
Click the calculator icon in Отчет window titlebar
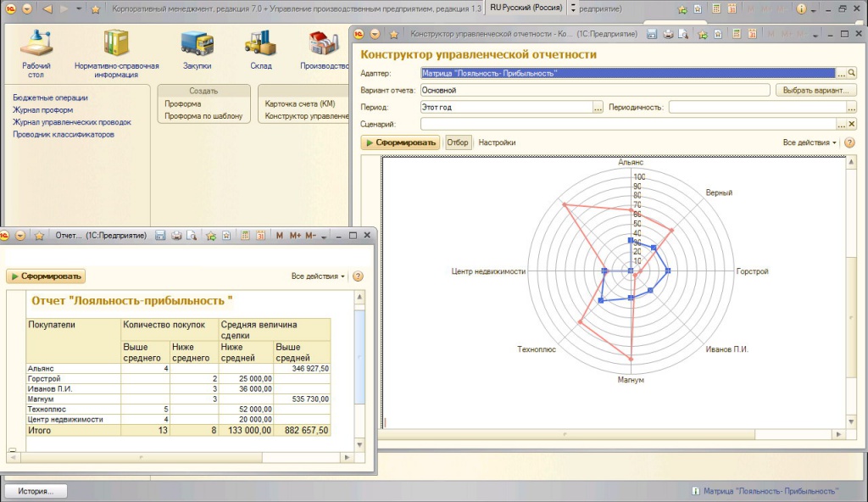click(x=245, y=236)
